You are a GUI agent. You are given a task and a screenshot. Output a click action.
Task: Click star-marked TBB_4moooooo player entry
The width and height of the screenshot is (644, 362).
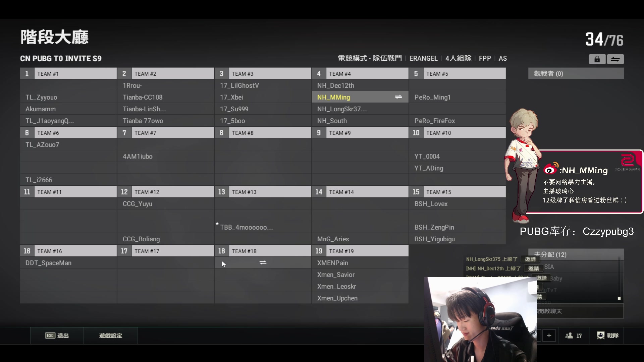(x=246, y=227)
